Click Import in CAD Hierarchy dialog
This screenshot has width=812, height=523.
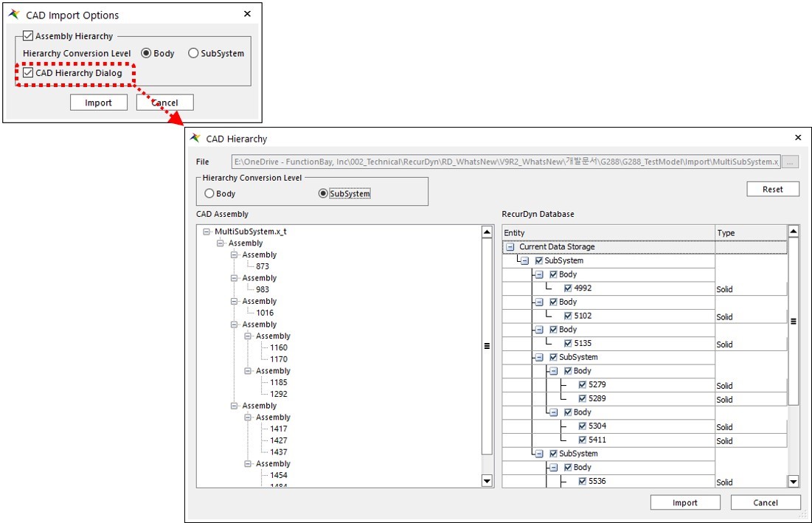(684, 502)
